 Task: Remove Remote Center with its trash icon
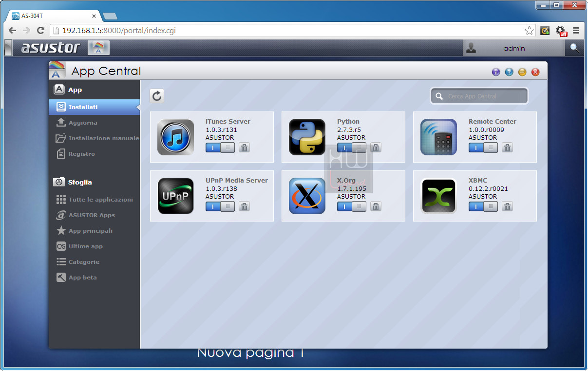(507, 148)
